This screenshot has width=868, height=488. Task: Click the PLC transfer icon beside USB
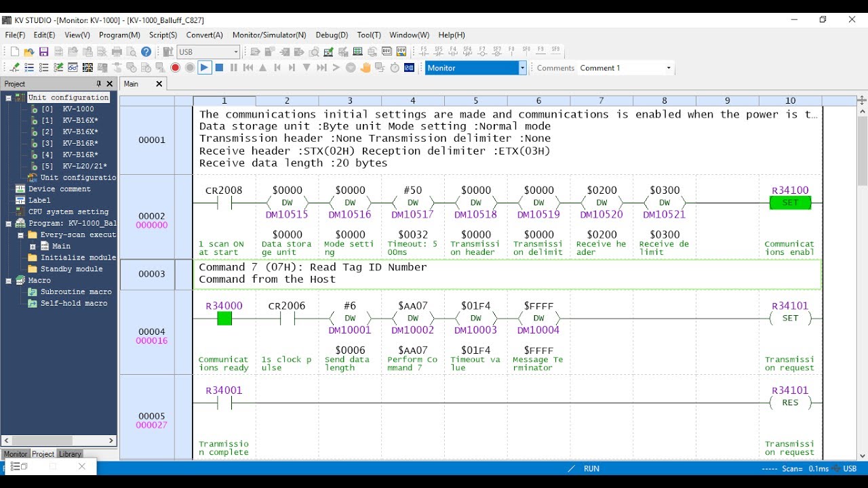coord(168,52)
